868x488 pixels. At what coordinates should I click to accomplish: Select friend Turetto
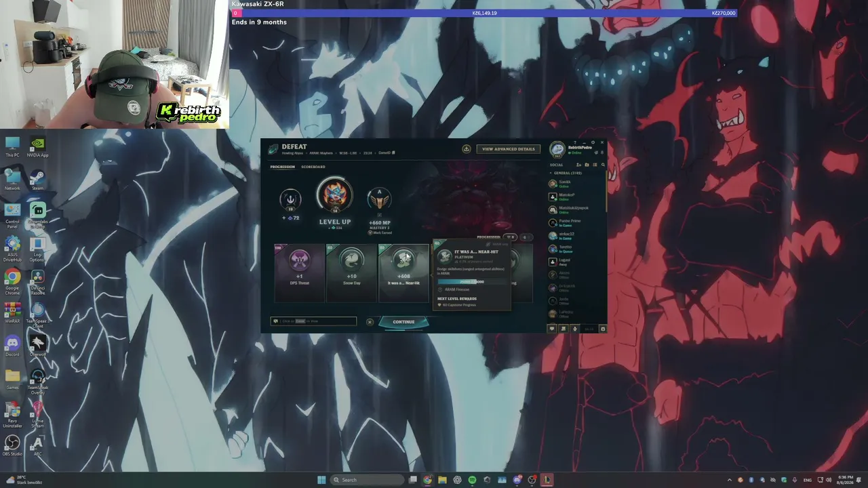point(576,249)
